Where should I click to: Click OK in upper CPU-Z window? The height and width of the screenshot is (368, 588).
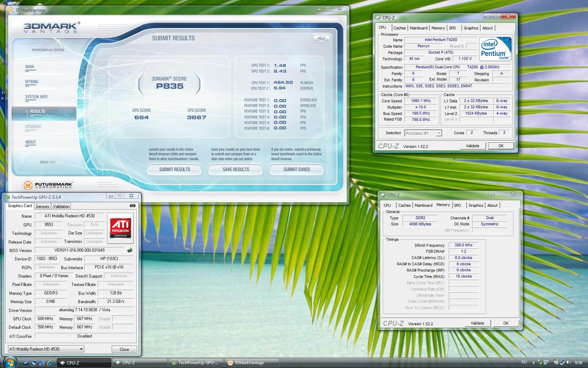(501, 146)
